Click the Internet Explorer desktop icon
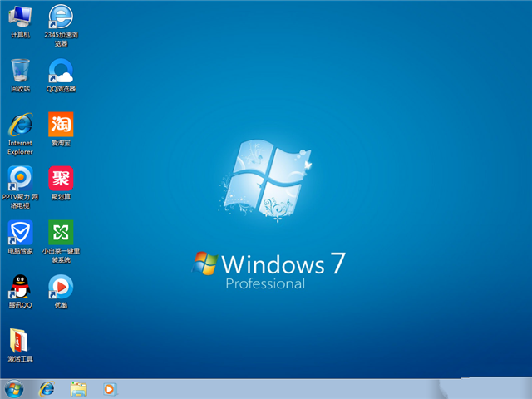532x399 pixels. (20, 125)
